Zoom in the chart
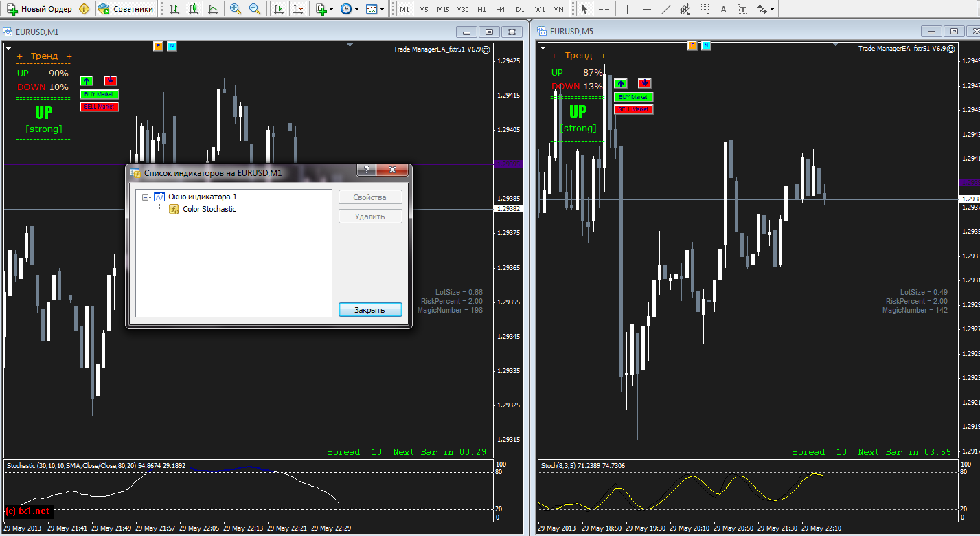The height and width of the screenshot is (536, 980). tap(236, 9)
